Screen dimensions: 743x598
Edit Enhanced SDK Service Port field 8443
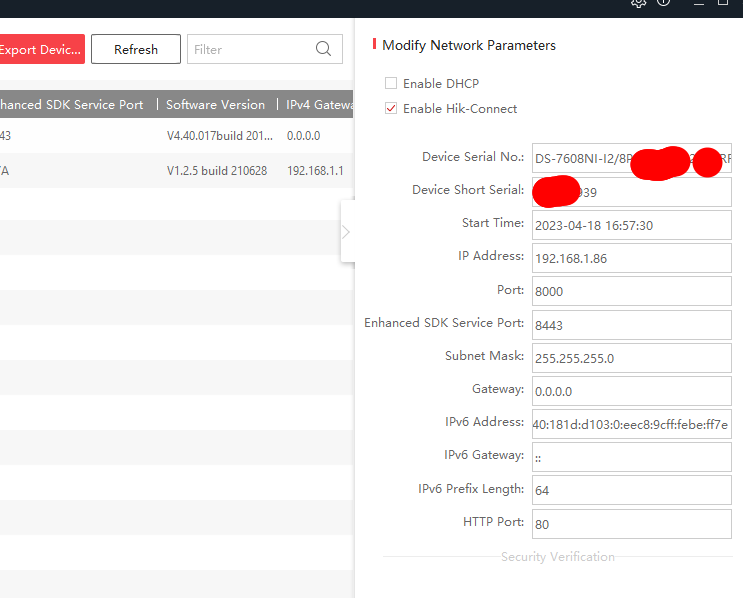[x=631, y=325]
